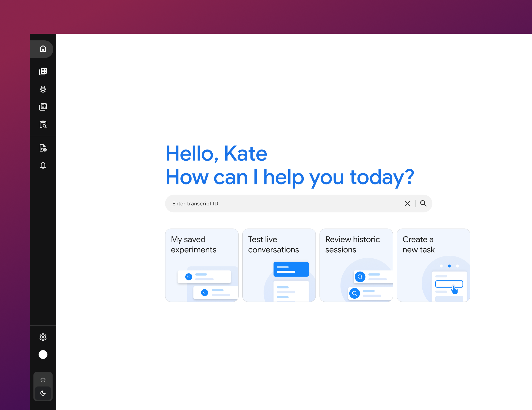Switch to dark mode with moon toggle
The height and width of the screenshot is (410, 532).
tap(43, 393)
